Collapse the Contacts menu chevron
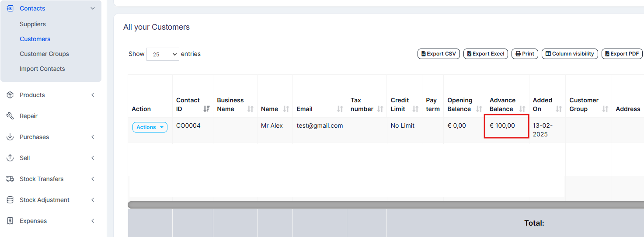 [92, 8]
